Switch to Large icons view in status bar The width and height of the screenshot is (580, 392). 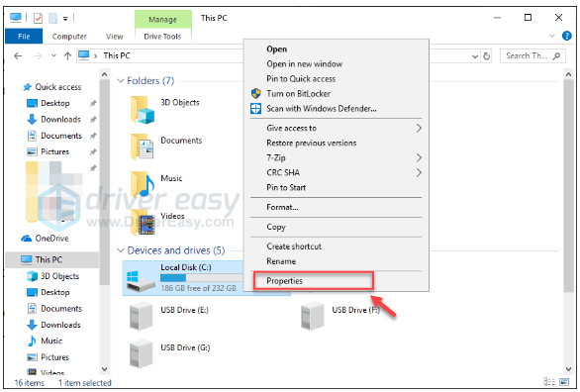coord(564,382)
